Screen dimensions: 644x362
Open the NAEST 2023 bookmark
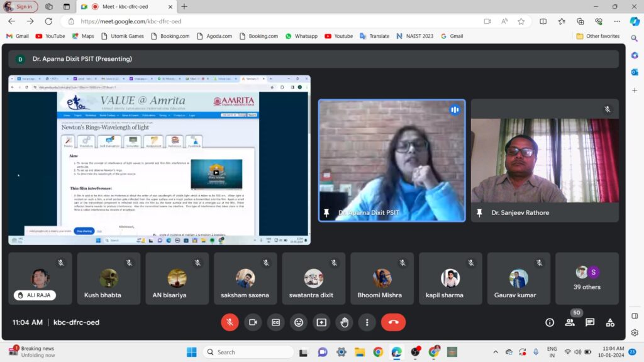415,36
